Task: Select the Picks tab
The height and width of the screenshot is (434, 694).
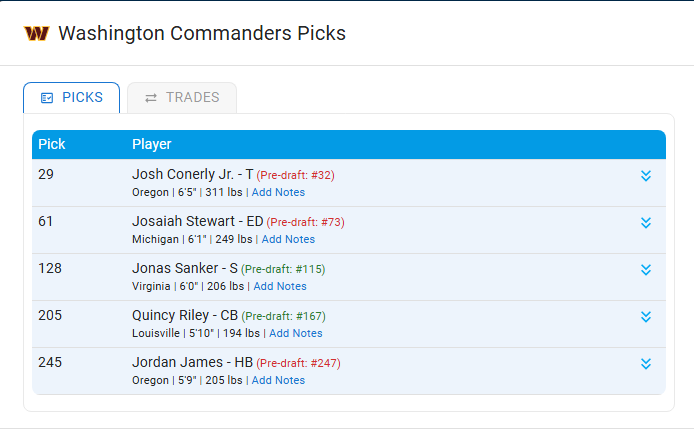Action: click(72, 98)
